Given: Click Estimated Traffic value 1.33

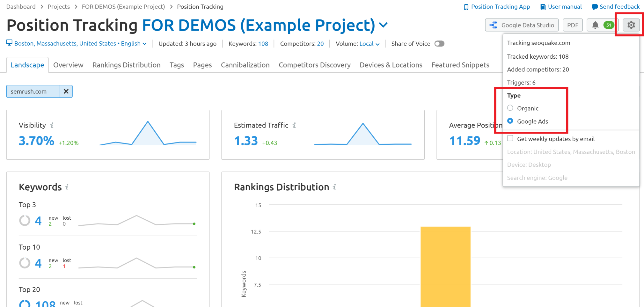Looking at the screenshot, I should [x=246, y=141].
